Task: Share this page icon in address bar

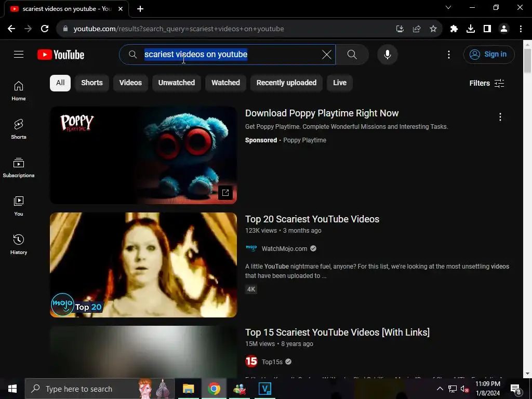Action: [x=417, y=29]
